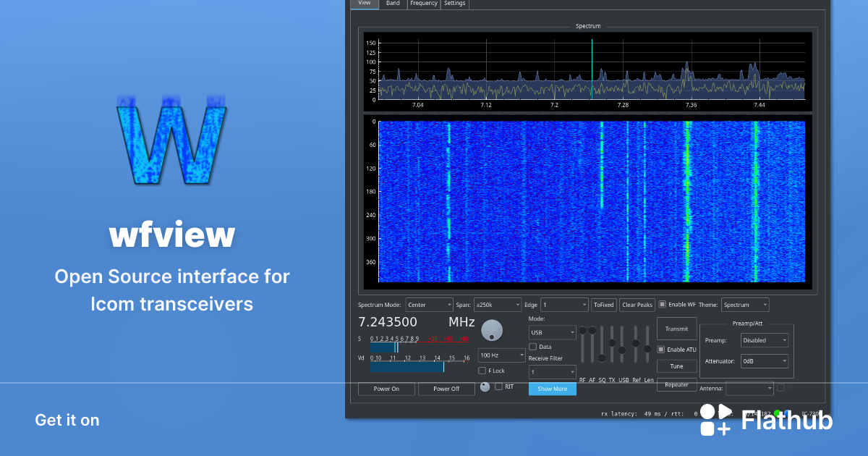Enable the F Lock checkbox
Screen dimensions: 868x456
[x=482, y=370]
